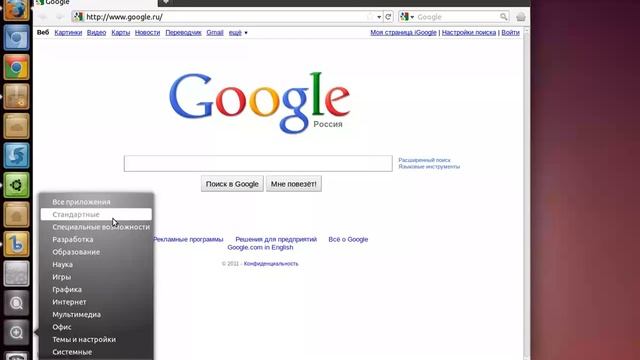Screen dimensions: 640x360
Task: Click the browser vertical scrollbar
Action: pyautogui.click(x=527, y=194)
